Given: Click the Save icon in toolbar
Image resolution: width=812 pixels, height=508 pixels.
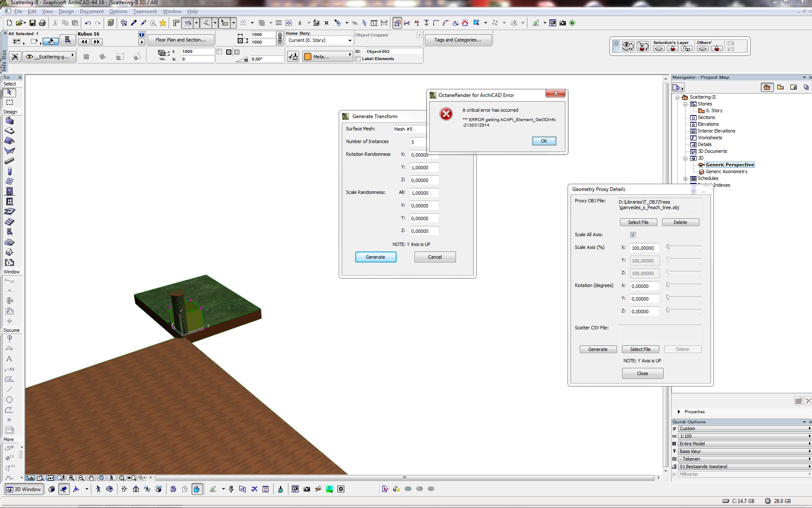Looking at the screenshot, I should pyautogui.click(x=32, y=23).
